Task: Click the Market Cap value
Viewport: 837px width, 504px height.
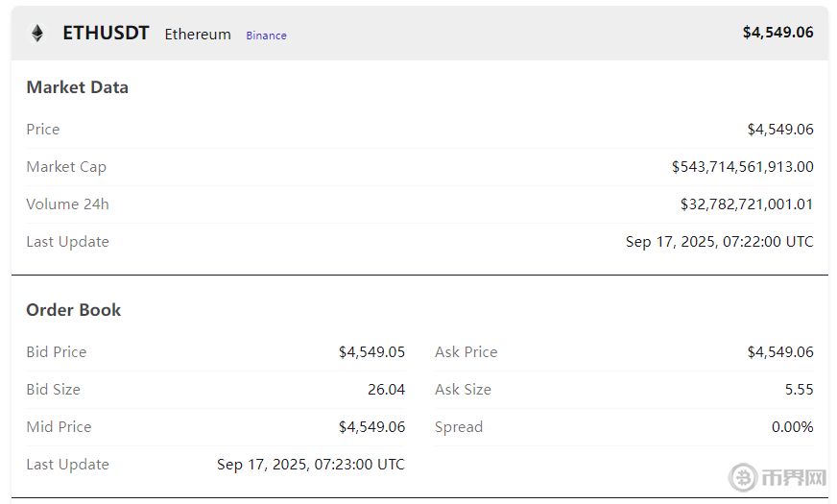Action: (742, 167)
